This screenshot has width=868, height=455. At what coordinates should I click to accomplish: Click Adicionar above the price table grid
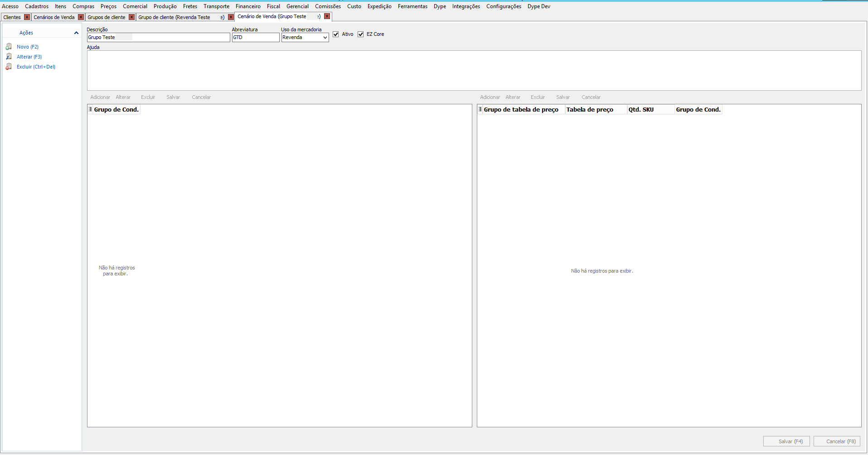490,97
